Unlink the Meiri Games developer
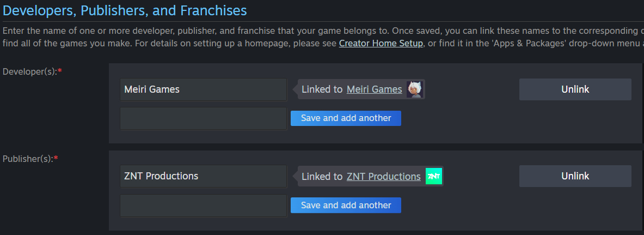Viewport: 644px width, 235px height. click(575, 89)
